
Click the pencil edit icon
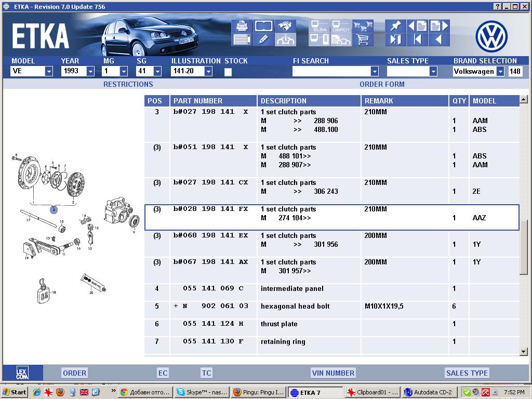click(263, 39)
